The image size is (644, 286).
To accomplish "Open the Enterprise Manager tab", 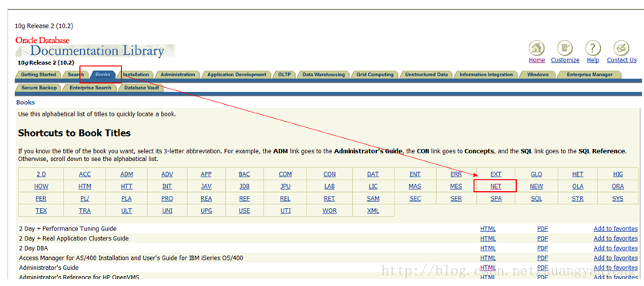I will click(x=589, y=75).
